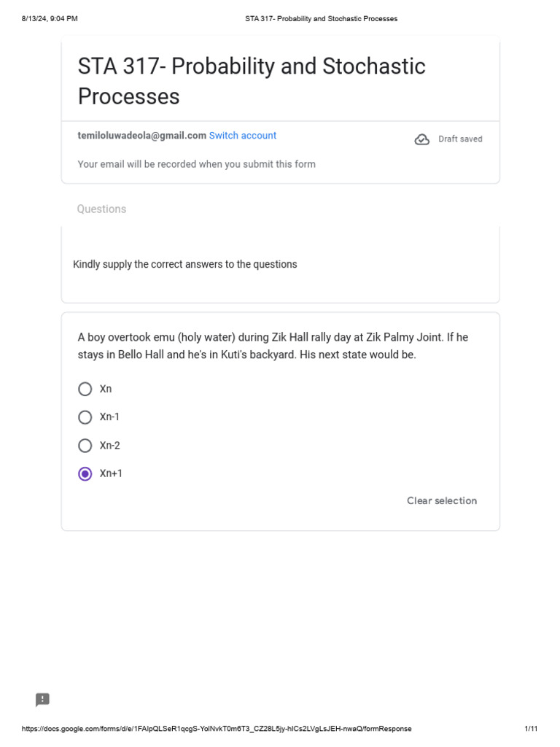Select the Xn-1 radio option
Screen dimensions: 560x747
[x=85, y=417]
